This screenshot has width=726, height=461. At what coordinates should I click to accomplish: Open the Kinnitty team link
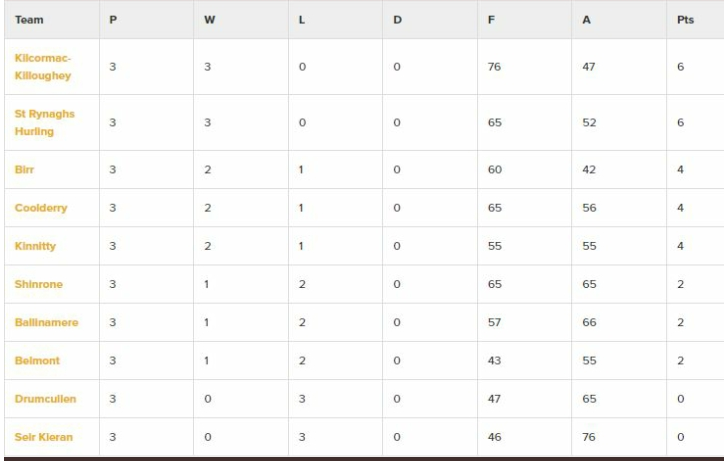point(35,246)
